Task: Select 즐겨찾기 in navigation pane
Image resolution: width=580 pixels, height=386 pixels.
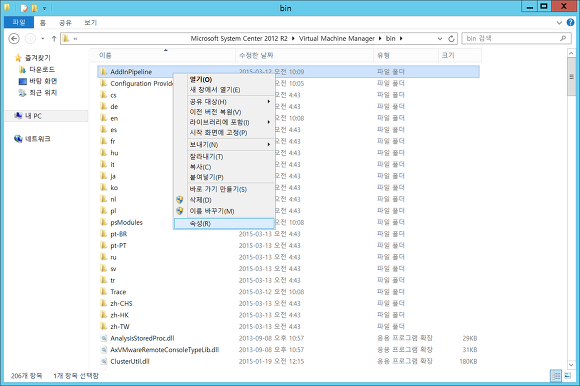Action: 33,58
